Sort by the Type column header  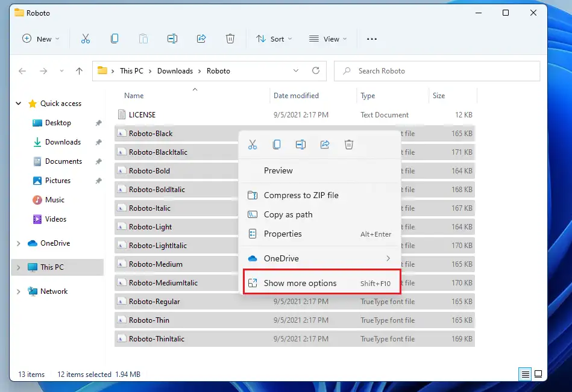[368, 96]
